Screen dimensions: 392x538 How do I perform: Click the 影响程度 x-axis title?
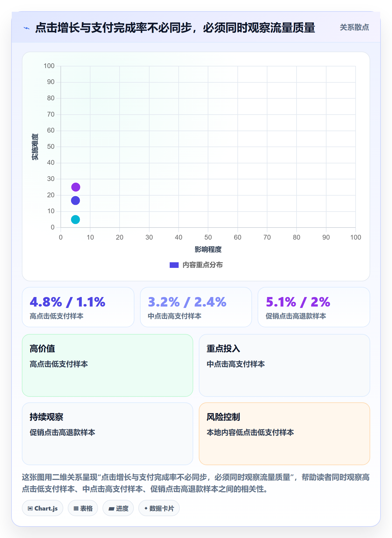pyautogui.click(x=208, y=249)
